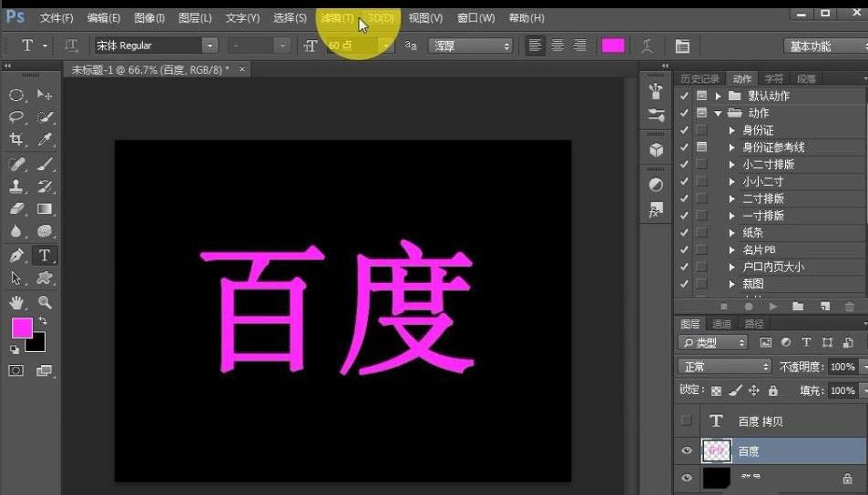Select the Eraser tool
Image resolution: width=868 pixels, height=495 pixels.
tap(16, 208)
